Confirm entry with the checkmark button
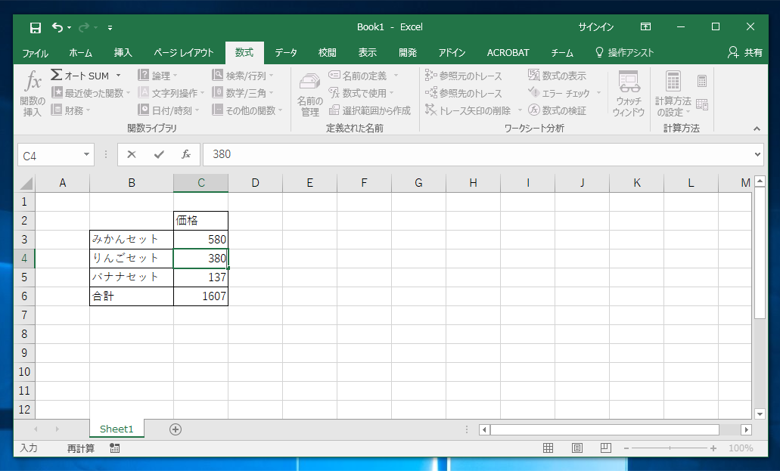The height and width of the screenshot is (471, 780). [x=159, y=155]
